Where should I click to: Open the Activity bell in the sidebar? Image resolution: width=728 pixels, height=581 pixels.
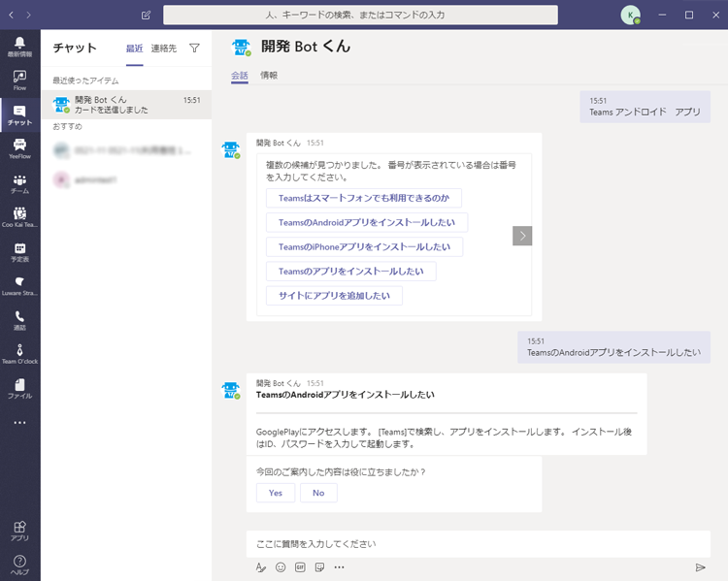coord(19,47)
